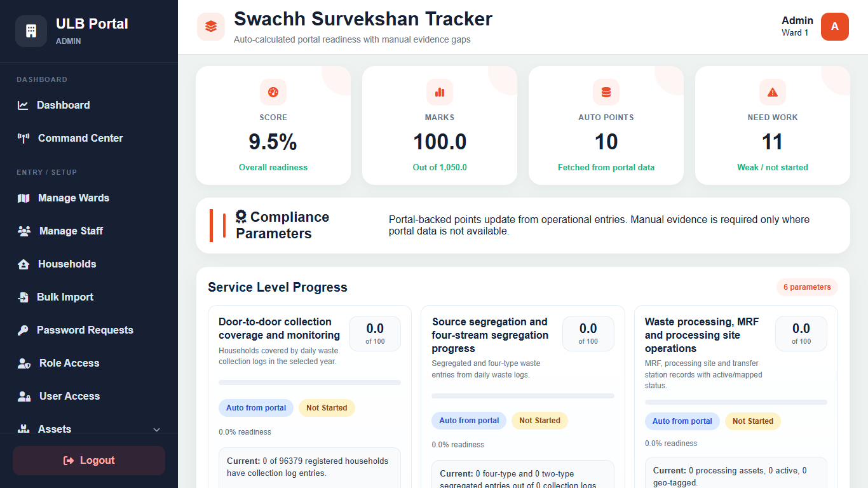Click the Dashboard chart line icon
This screenshot has width=868, height=488.
pos(23,105)
